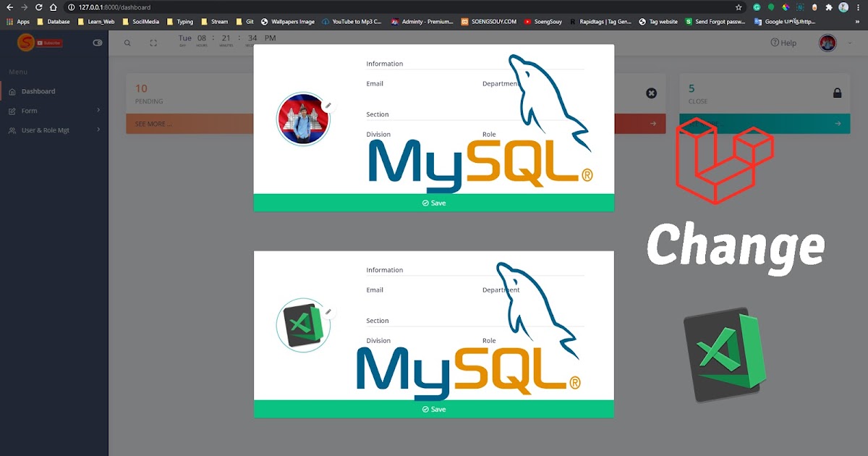
Task: Focus the 127.0.0.1:8000/dashboard address bar
Action: coord(405,7)
